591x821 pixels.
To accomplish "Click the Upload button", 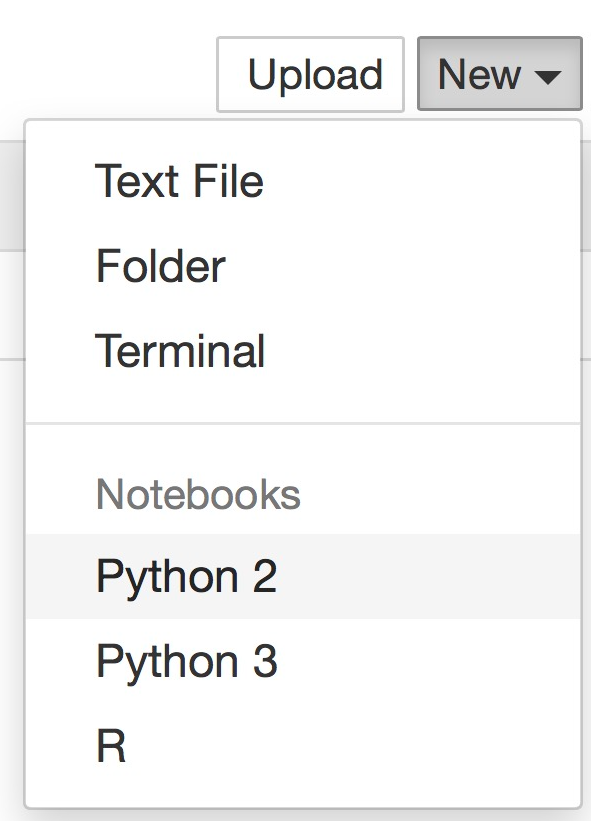I will (x=310, y=74).
